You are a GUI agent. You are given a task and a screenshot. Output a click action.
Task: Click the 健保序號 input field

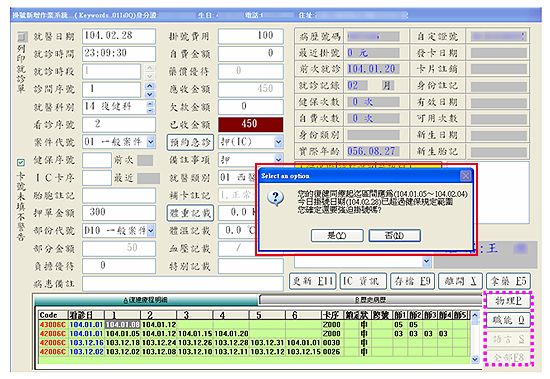click(97, 160)
